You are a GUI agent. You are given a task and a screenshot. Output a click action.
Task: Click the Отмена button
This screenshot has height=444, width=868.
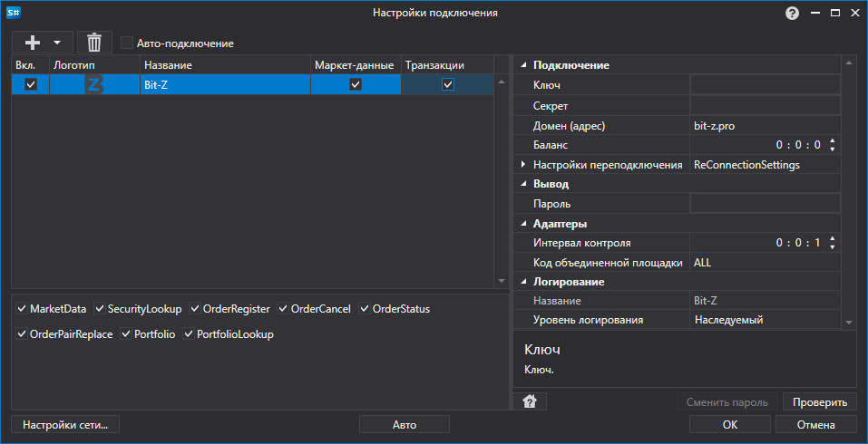click(816, 425)
